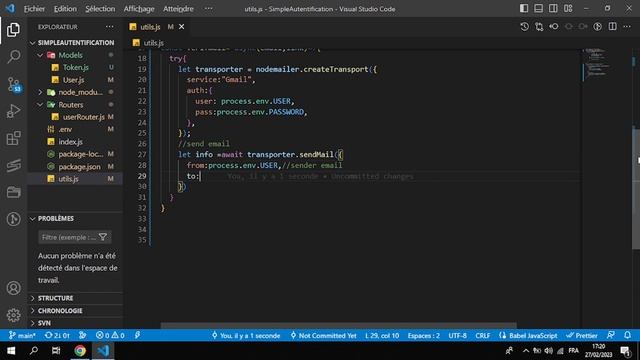Open Token.js in the explorer
The image size is (640, 360).
[76, 67]
